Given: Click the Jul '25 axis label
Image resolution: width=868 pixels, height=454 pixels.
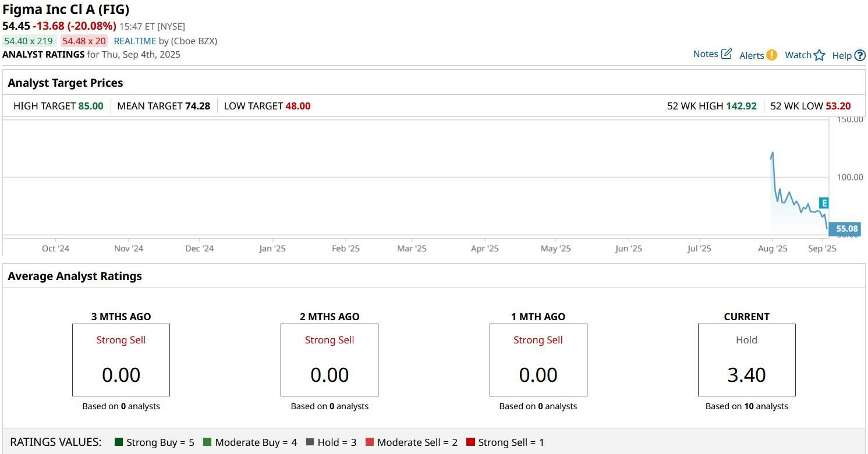Looking at the screenshot, I should tap(699, 249).
